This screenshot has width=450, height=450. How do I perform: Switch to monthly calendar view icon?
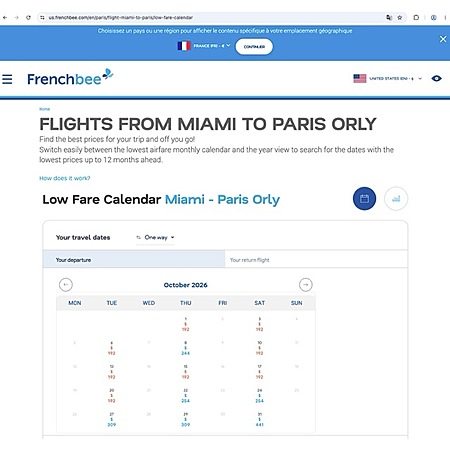pos(364,199)
